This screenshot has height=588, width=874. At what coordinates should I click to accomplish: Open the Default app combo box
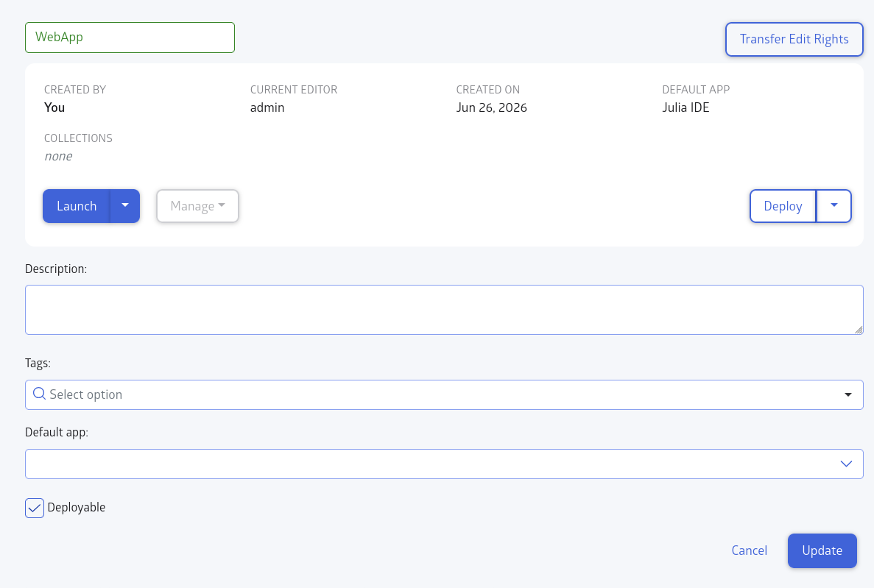444,464
